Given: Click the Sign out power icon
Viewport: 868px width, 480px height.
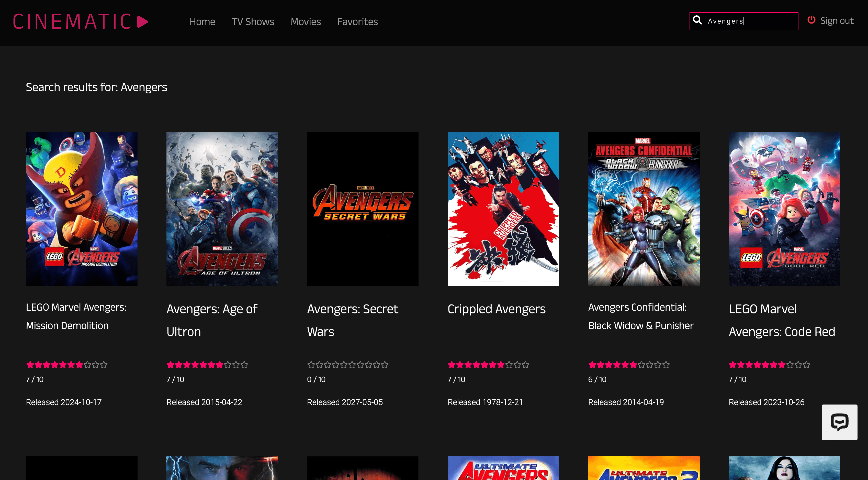Looking at the screenshot, I should (x=811, y=20).
